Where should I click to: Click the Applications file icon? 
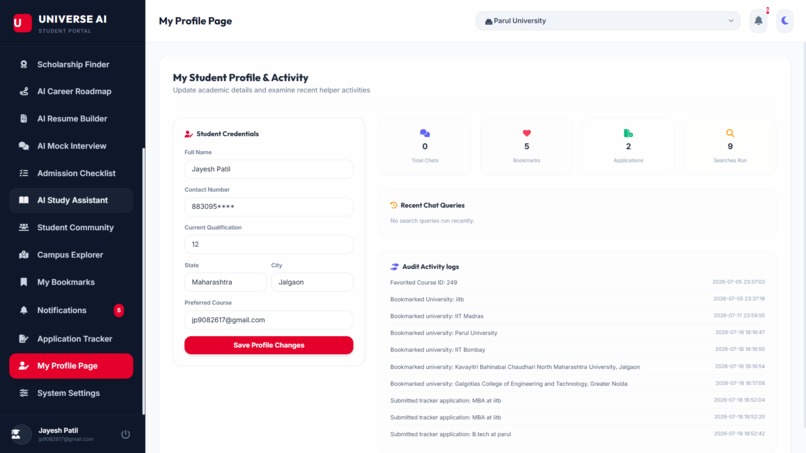point(628,133)
